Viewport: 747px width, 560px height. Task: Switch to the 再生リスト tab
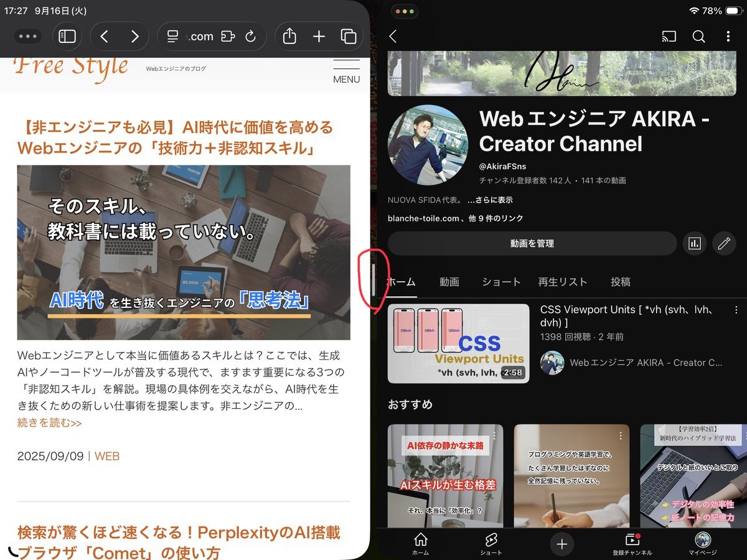pyautogui.click(x=562, y=282)
